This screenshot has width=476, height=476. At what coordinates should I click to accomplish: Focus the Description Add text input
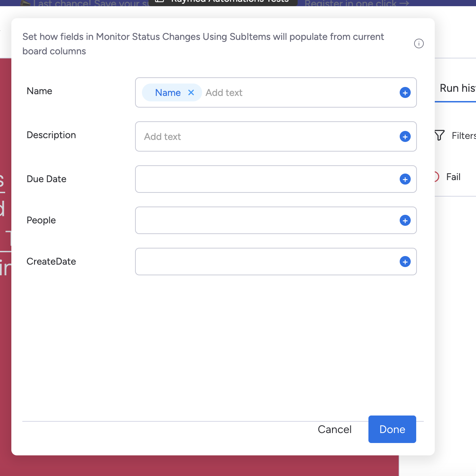[276, 136]
